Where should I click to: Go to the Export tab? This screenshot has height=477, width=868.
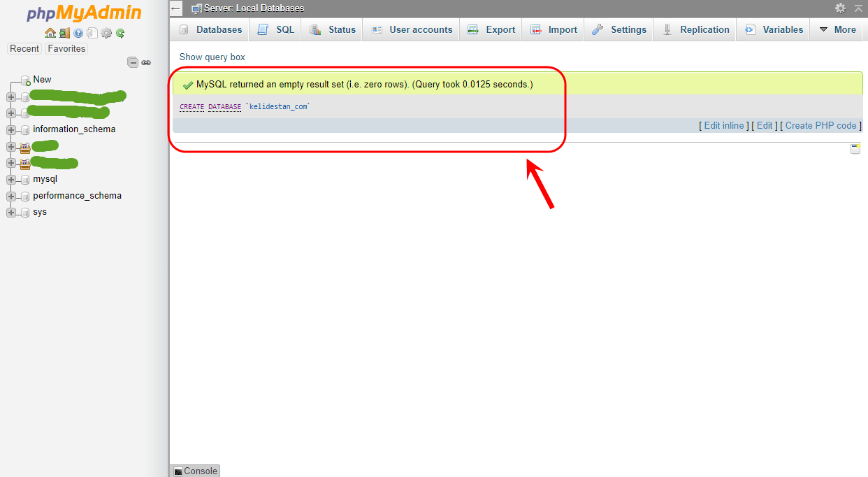[x=491, y=29]
